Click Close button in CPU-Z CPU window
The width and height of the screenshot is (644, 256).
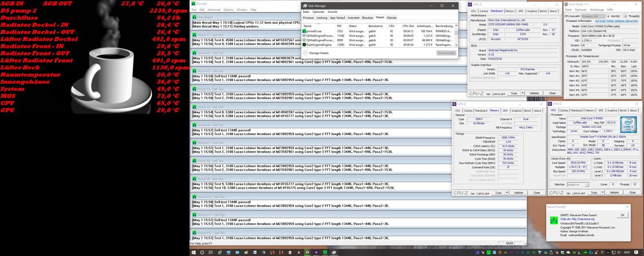pyautogui.click(x=632, y=193)
